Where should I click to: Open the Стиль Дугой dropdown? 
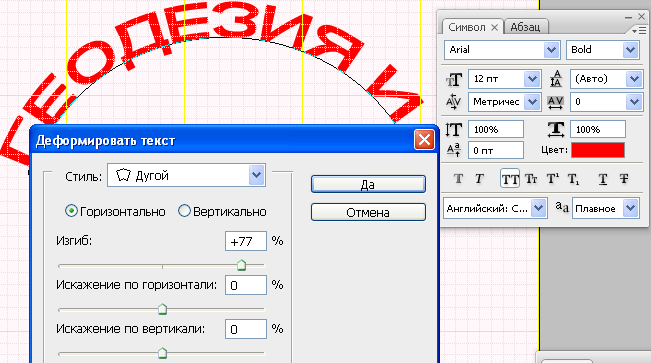click(257, 175)
